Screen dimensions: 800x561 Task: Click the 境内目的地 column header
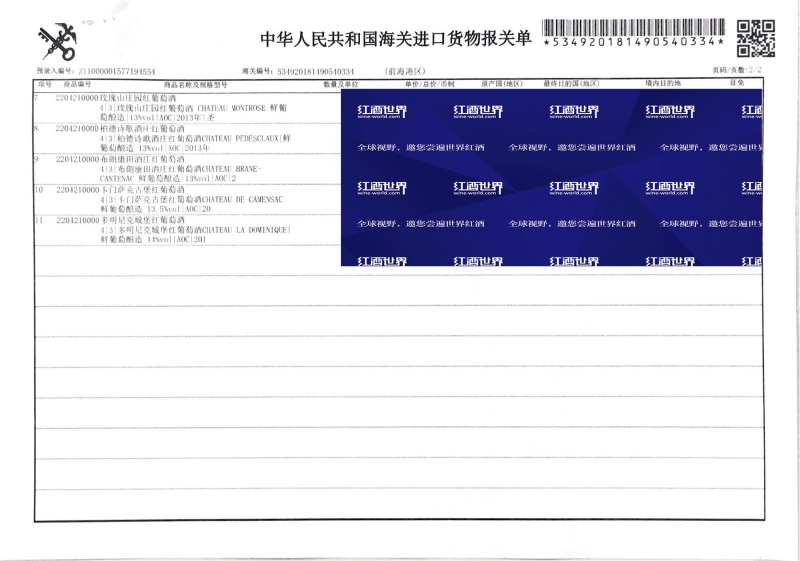[x=663, y=83]
